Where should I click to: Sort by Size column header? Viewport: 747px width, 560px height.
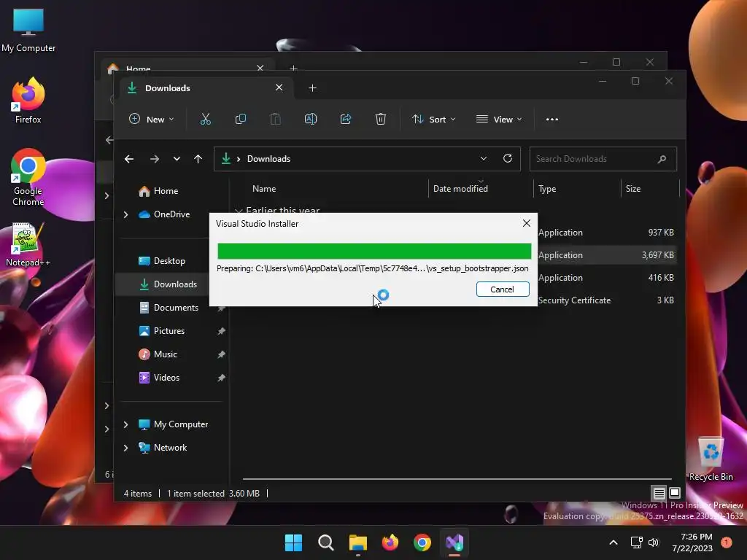tap(633, 189)
